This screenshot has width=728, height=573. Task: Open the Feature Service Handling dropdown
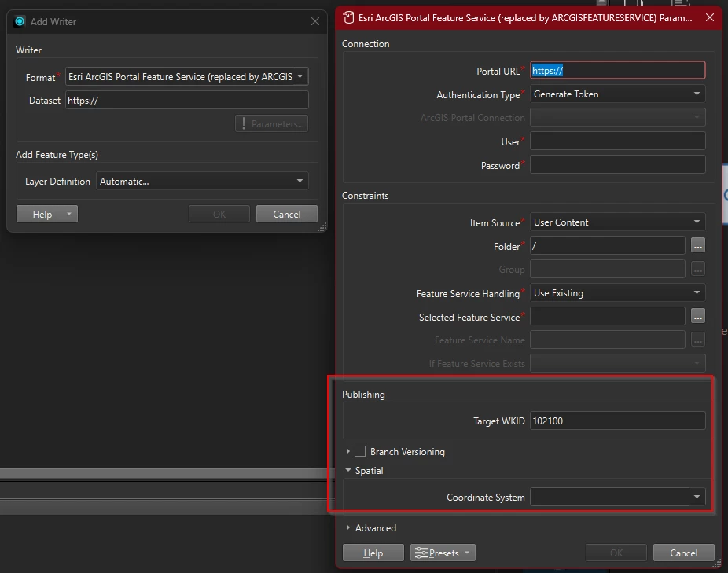point(617,293)
